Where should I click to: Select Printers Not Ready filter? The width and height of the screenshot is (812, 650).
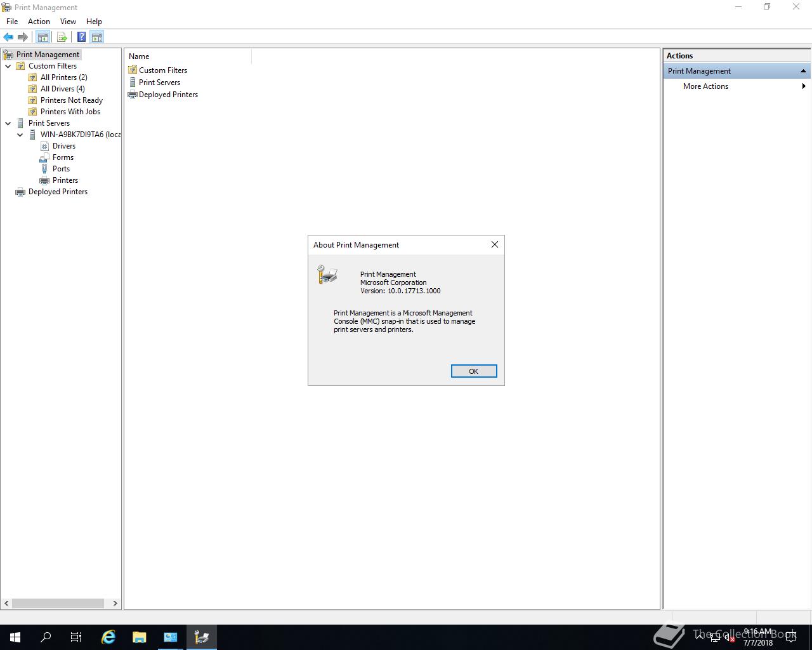point(71,100)
